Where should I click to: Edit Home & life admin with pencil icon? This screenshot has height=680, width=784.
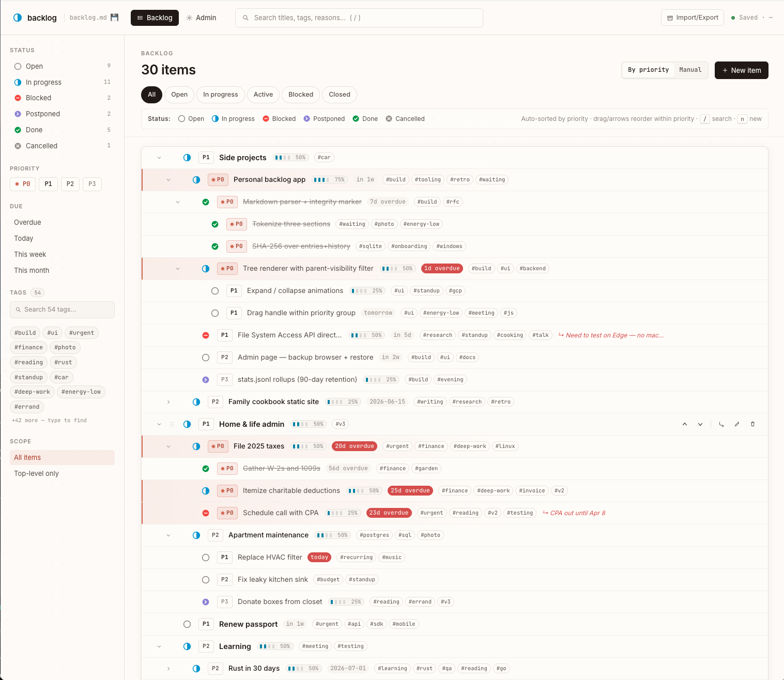737,424
